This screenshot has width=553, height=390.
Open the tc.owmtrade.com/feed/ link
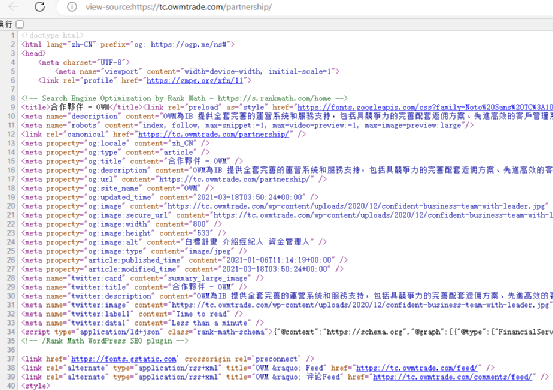[x=417, y=368]
